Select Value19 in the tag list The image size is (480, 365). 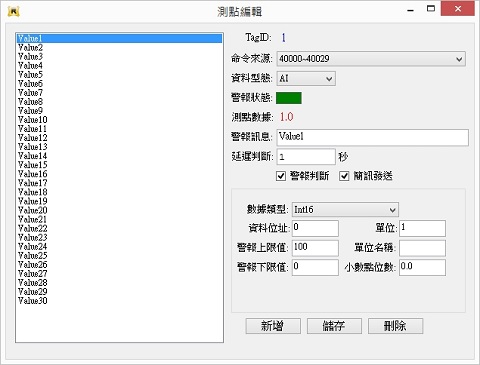119,201
